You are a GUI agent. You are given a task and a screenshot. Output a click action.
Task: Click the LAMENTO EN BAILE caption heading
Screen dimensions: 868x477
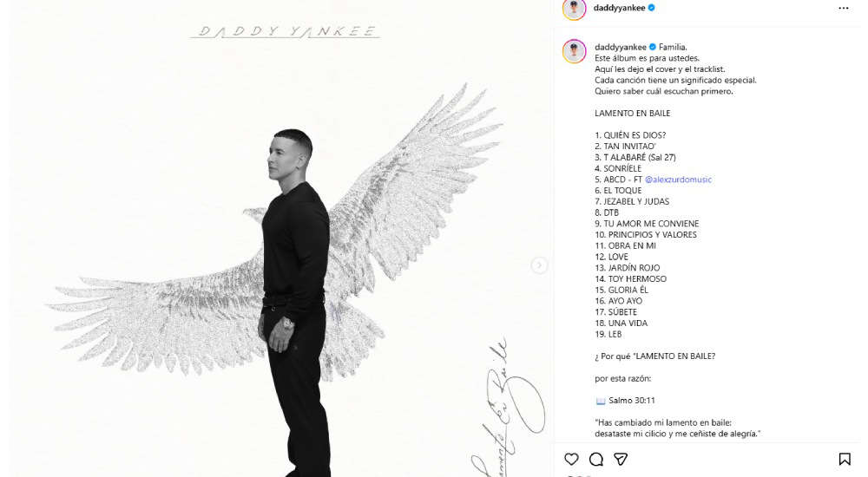point(632,113)
